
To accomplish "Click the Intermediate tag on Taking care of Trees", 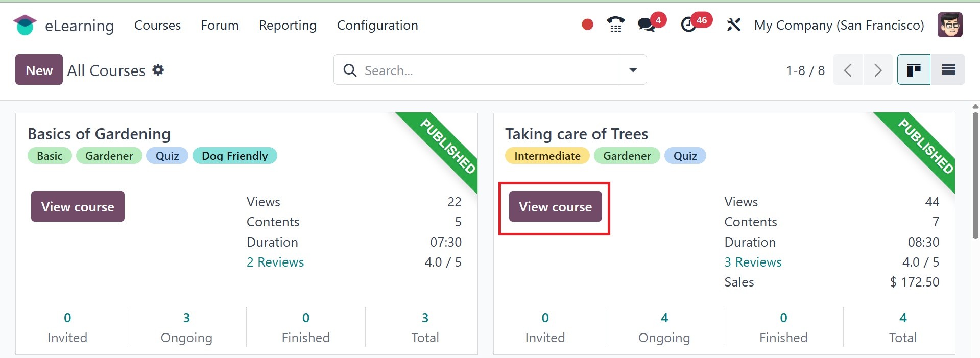I will [547, 156].
